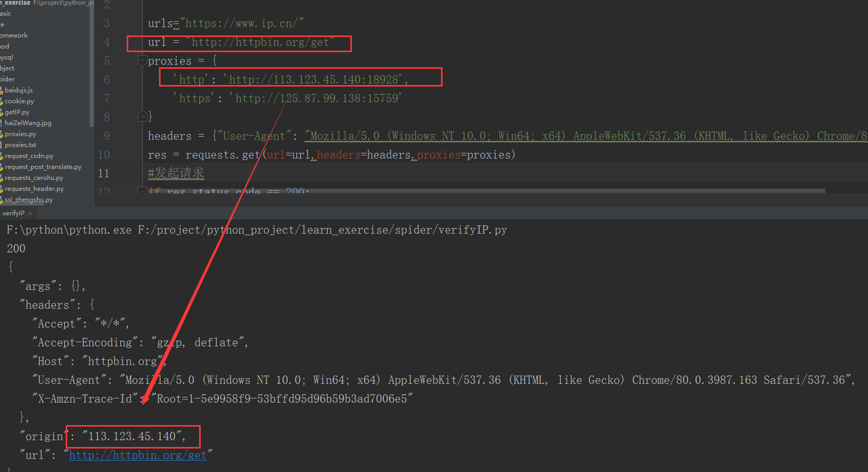868x472 pixels.
Task: Select the omework folder in the tree
Action: point(14,35)
